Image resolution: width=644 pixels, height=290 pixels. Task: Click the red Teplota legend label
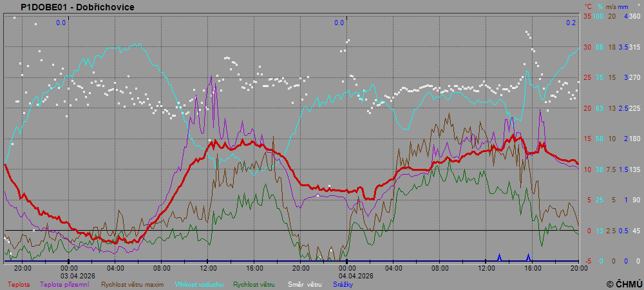point(17,284)
